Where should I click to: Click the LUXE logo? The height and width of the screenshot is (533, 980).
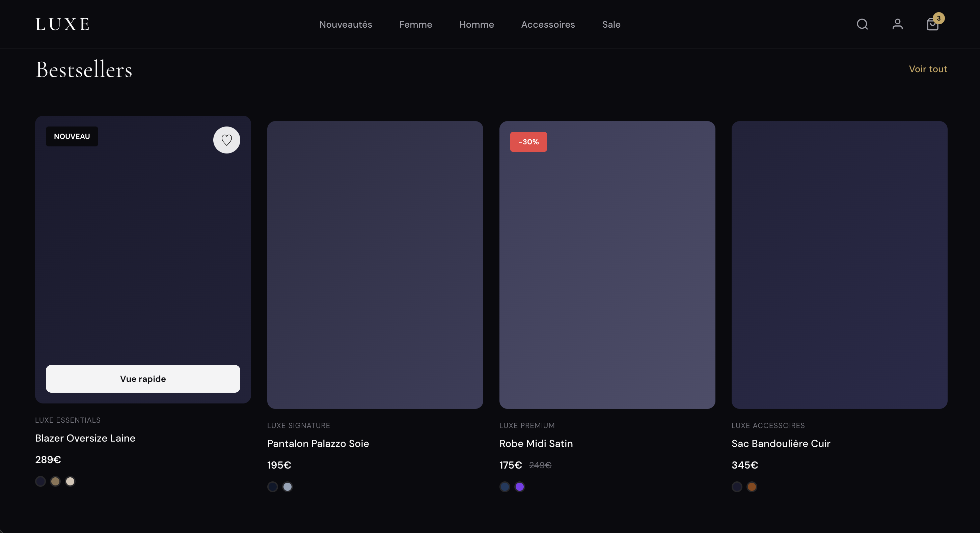click(x=63, y=24)
